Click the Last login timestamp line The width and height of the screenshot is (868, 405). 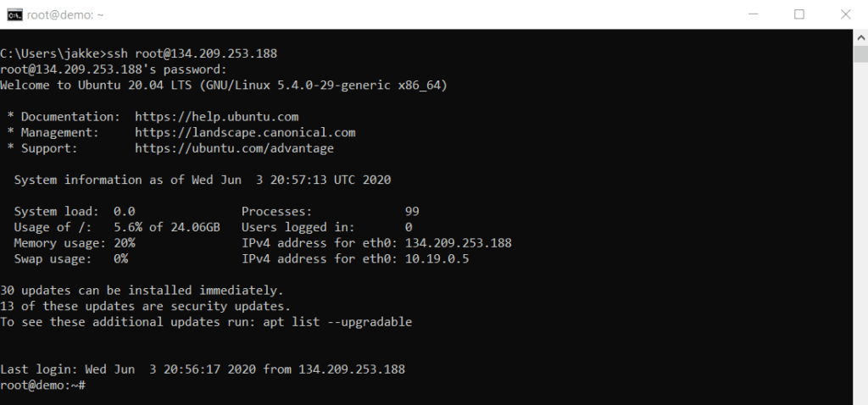point(203,369)
